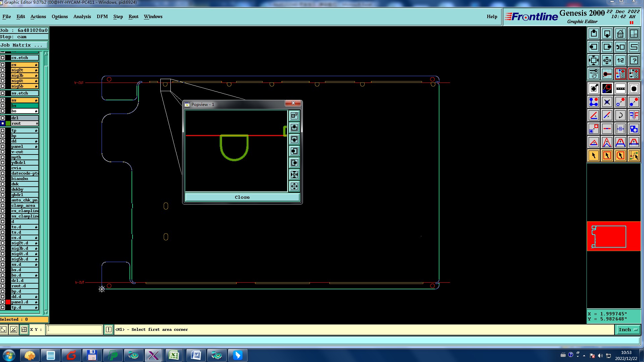The image size is (644, 362).
Task: Click the red panel.d color swatch
Action: point(8,302)
